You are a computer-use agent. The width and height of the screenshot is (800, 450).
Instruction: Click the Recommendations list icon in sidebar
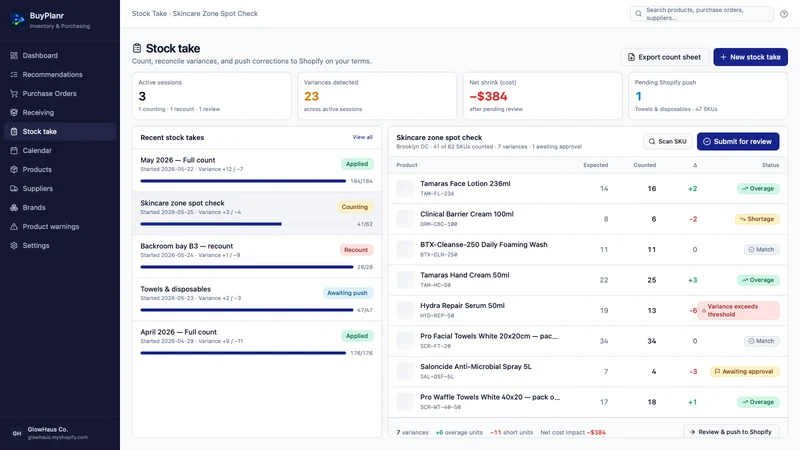[14, 74]
